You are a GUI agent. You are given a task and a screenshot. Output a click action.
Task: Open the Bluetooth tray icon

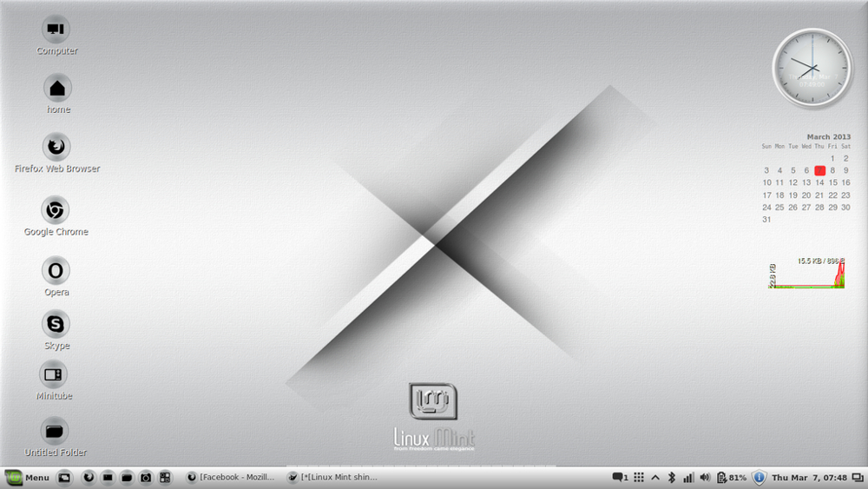tap(672, 478)
